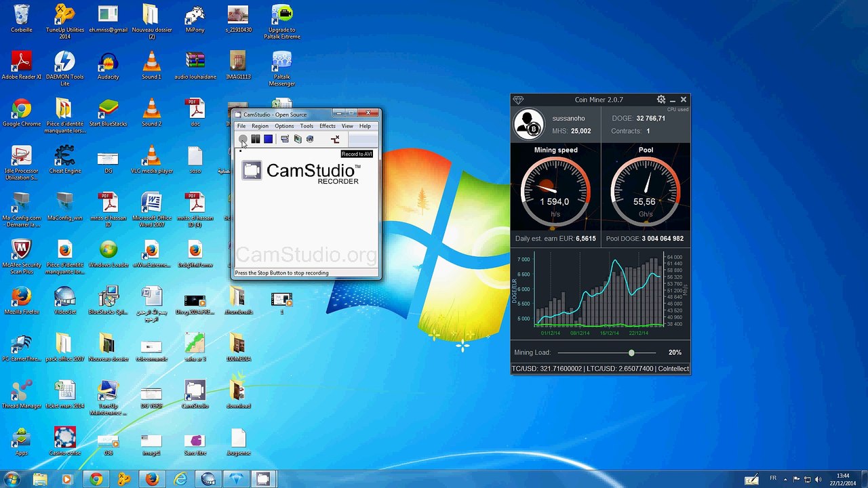
Task: Open the File menu in CamStudio
Action: point(241,126)
